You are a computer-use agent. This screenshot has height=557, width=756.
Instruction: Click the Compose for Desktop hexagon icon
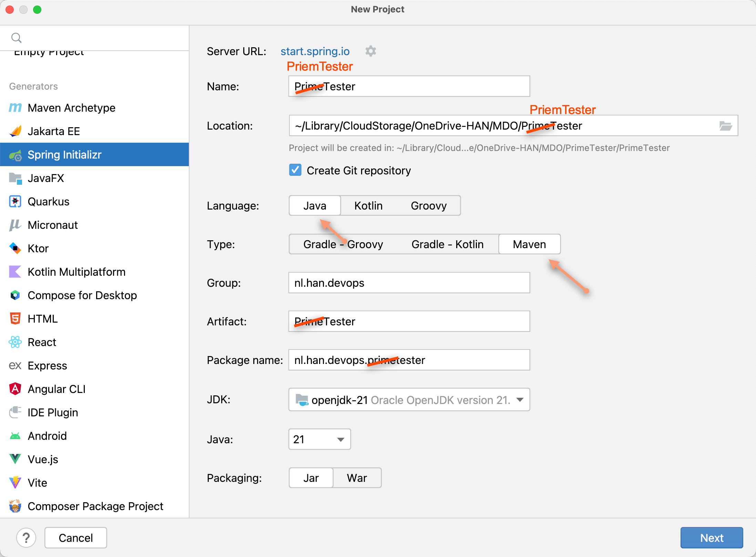(x=15, y=295)
